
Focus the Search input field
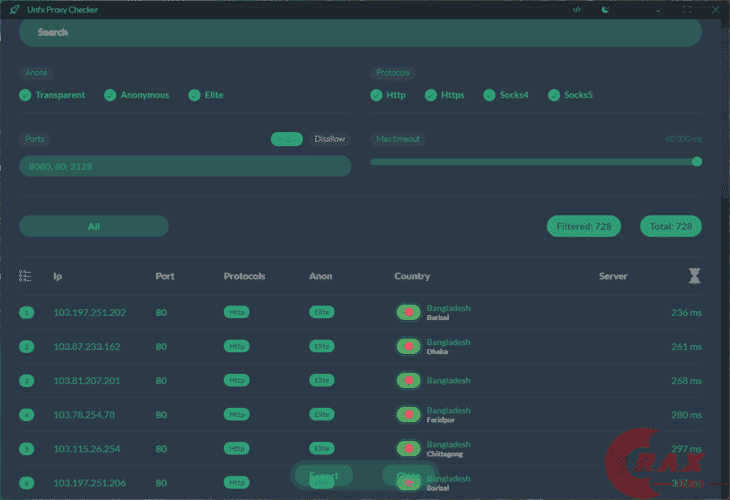360,33
